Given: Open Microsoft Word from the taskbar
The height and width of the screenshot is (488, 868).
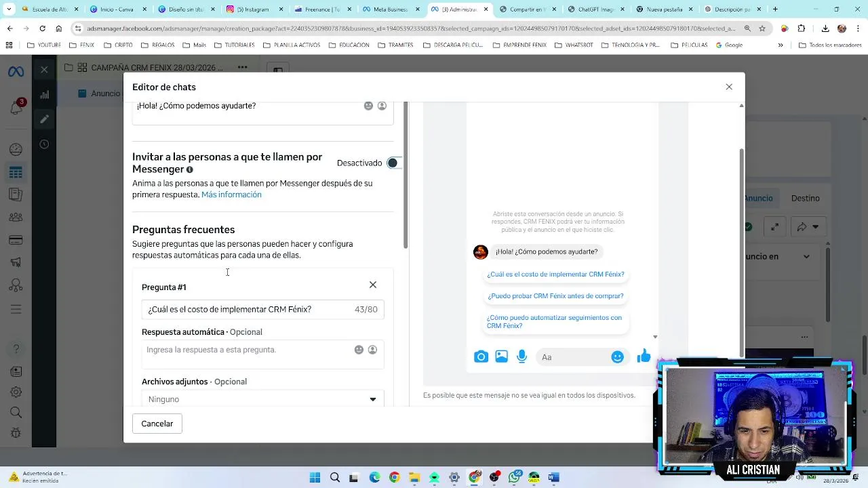Looking at the screenshot, I should pyautogui.click(x=553, y=477).
